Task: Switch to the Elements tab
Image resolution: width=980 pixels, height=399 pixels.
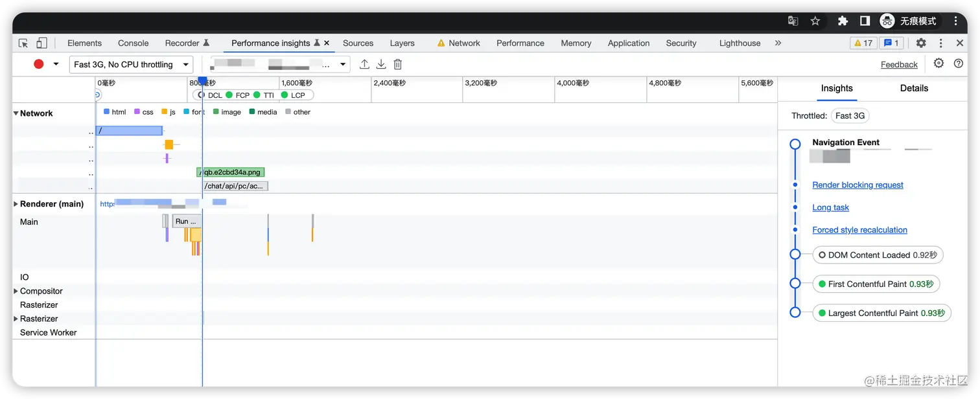Action: tap(84, 43)
